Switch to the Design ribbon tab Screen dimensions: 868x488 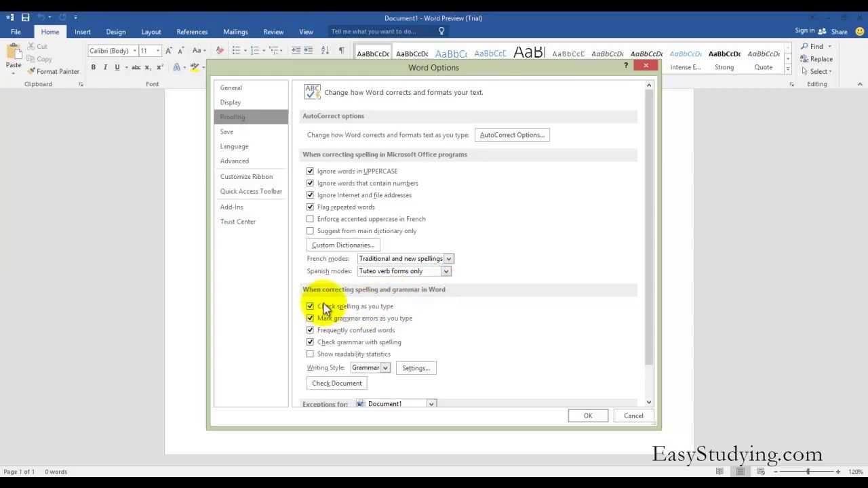click(115, 31)
